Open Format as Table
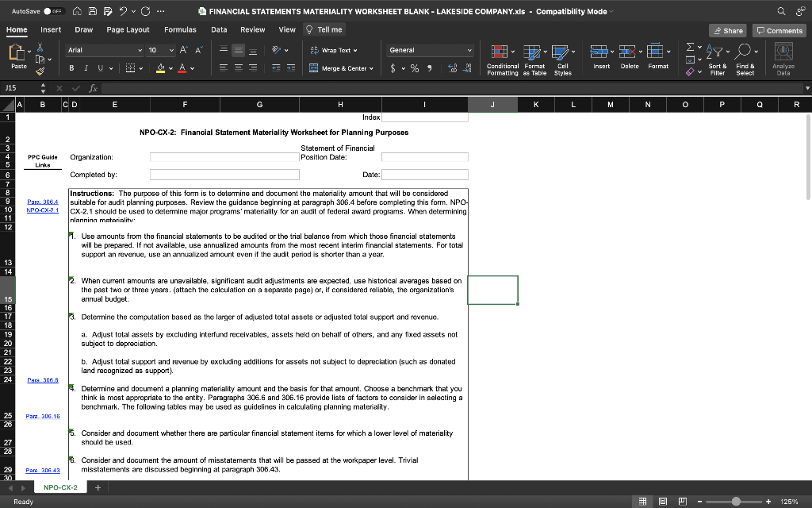 [534, 60]
